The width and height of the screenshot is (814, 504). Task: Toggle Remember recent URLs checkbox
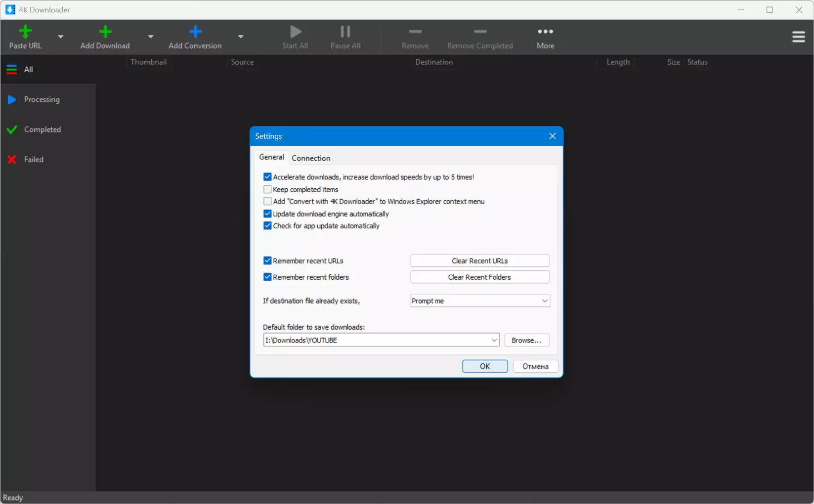(x=267, y=260)
